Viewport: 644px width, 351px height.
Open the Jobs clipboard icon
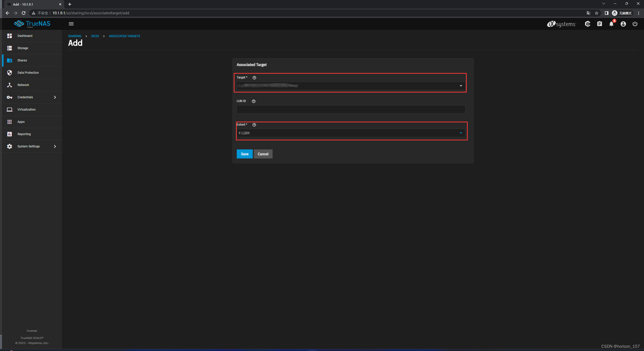[x=599, y=24]
